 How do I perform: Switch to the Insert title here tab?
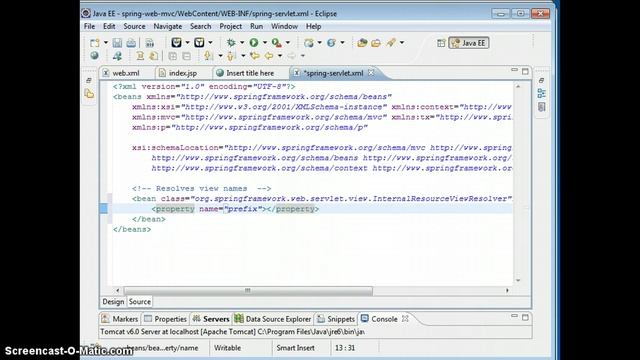[x=250, y=73]
